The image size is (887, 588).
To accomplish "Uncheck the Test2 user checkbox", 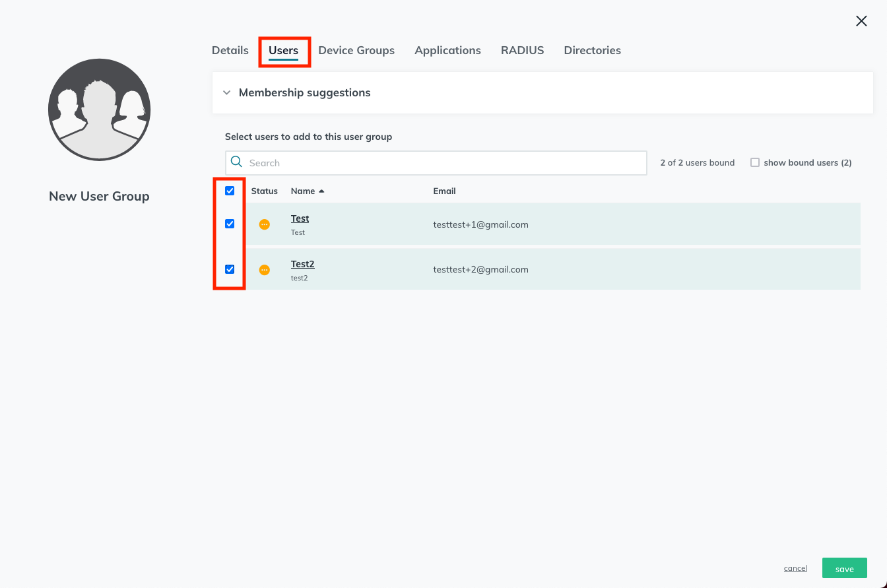I will 230,269.
